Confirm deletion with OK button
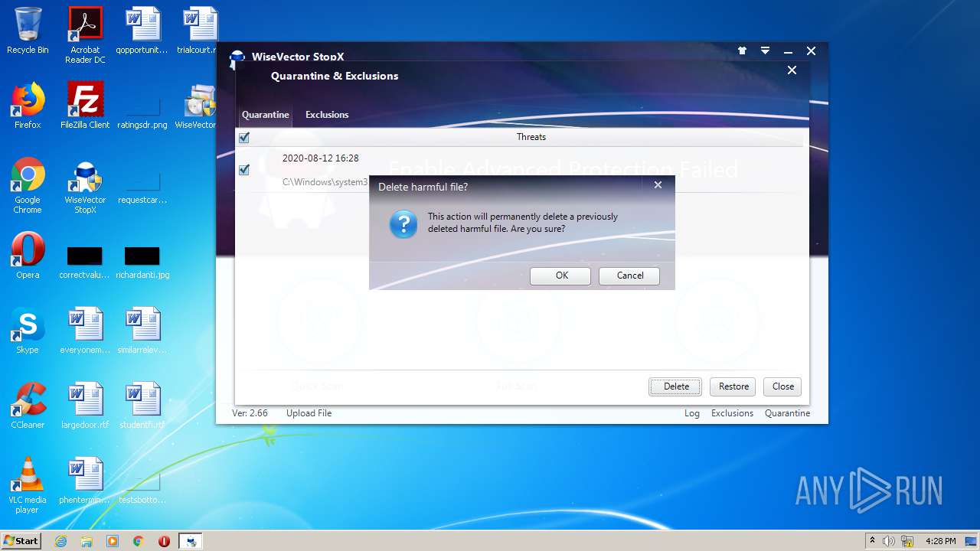 (561, 275)
